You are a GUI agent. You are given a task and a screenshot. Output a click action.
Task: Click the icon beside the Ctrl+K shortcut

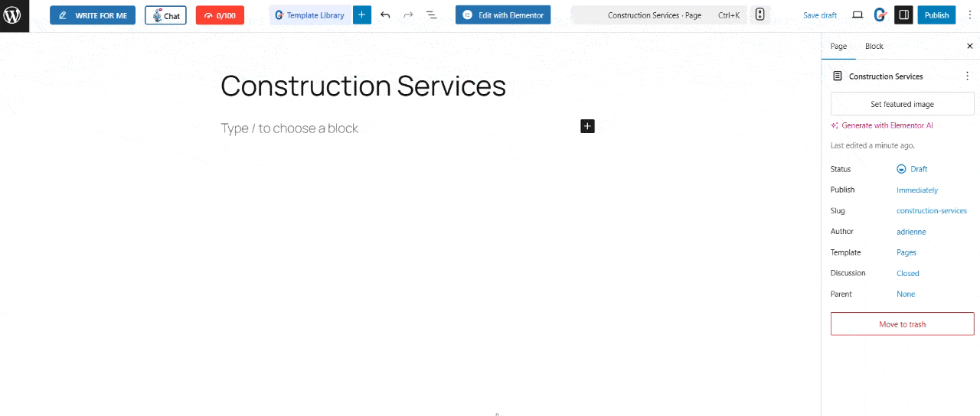coord(759,15)
